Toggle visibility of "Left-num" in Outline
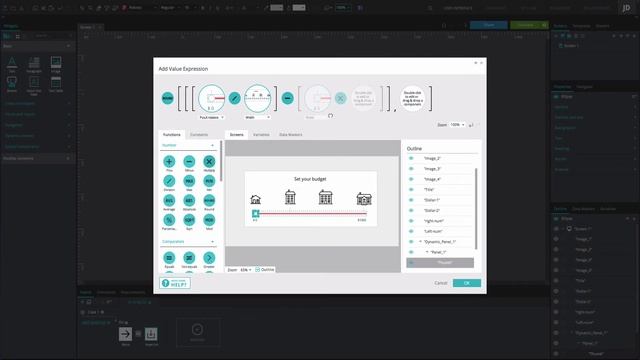Image resolution: width=640 pixels, height=360 pixels. [411, 231]
